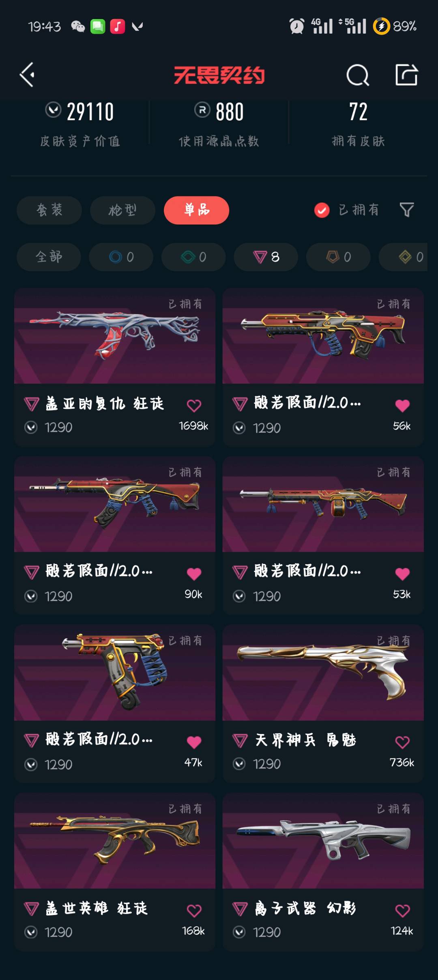This screenshot has width=438, height=980.
Task: Toggle the 已拥有 owned checkbox
Action: coord(322,210)
